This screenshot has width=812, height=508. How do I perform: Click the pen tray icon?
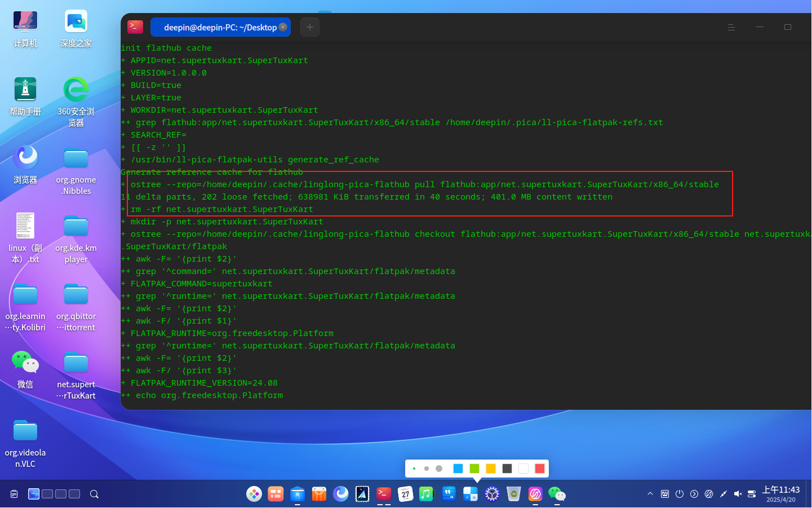724,494
